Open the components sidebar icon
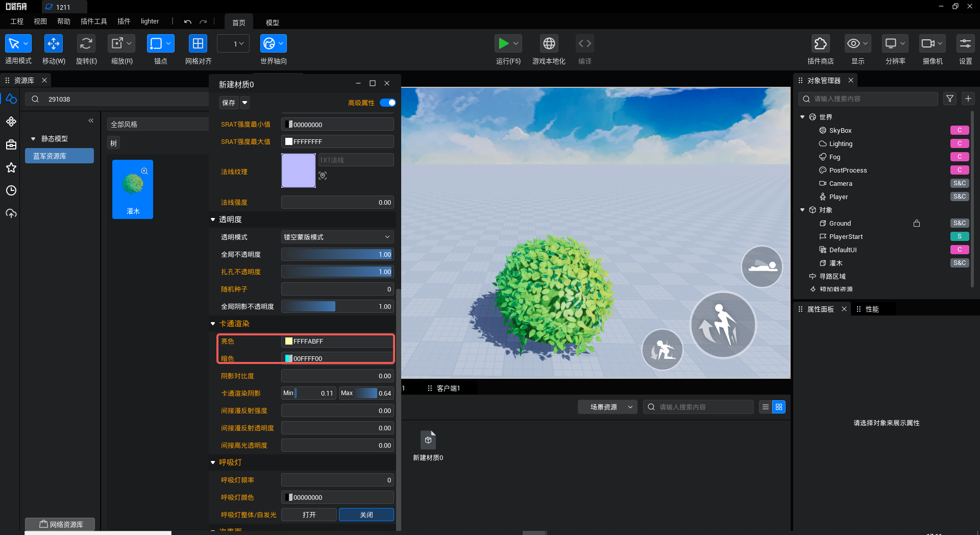This screenshot has height=535, width=980. pyautogui.click(x=11, y=121)
